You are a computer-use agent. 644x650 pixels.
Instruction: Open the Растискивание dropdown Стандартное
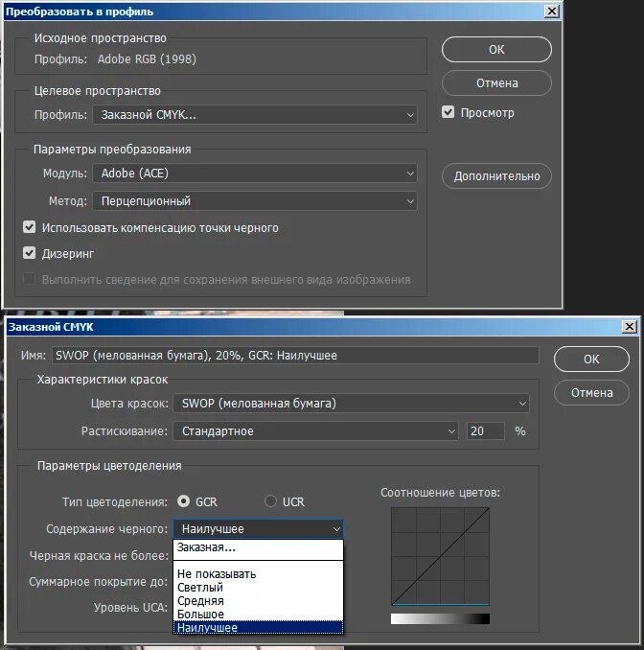pyautogui.click(x=316, y=431)
